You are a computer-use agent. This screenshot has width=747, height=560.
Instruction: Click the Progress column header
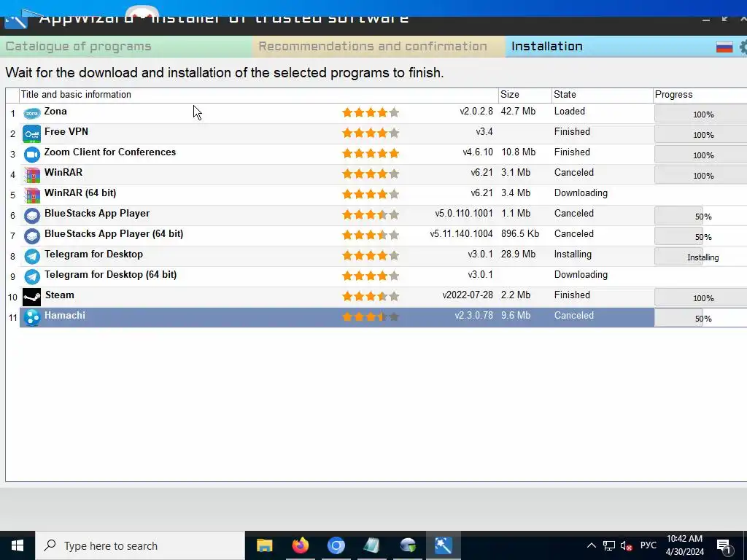coord(700,95)
